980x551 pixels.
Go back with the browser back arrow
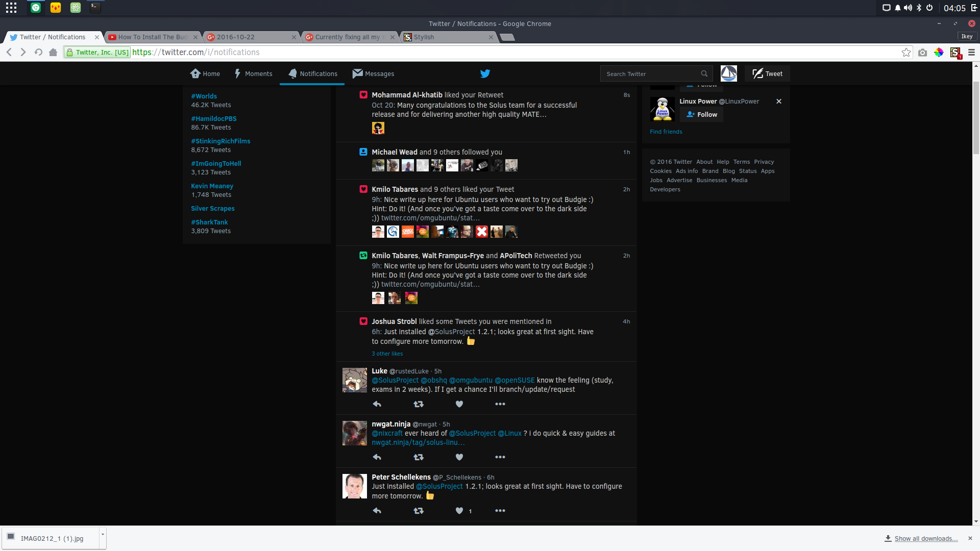tap(9, 52)
